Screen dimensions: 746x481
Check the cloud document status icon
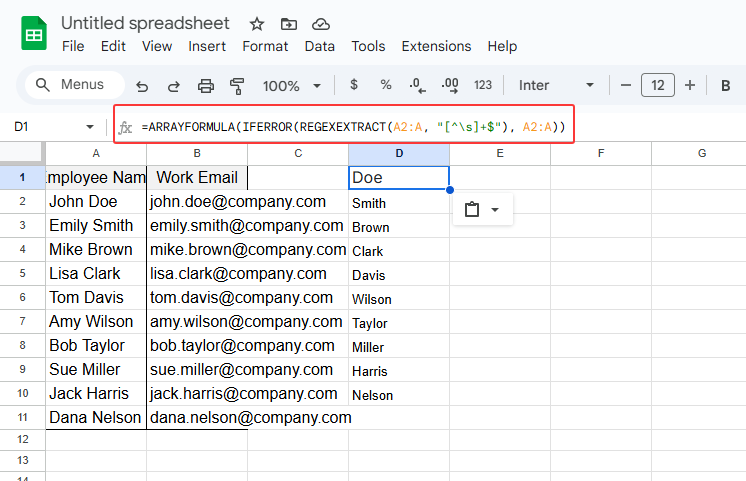[x=320, y=24]
